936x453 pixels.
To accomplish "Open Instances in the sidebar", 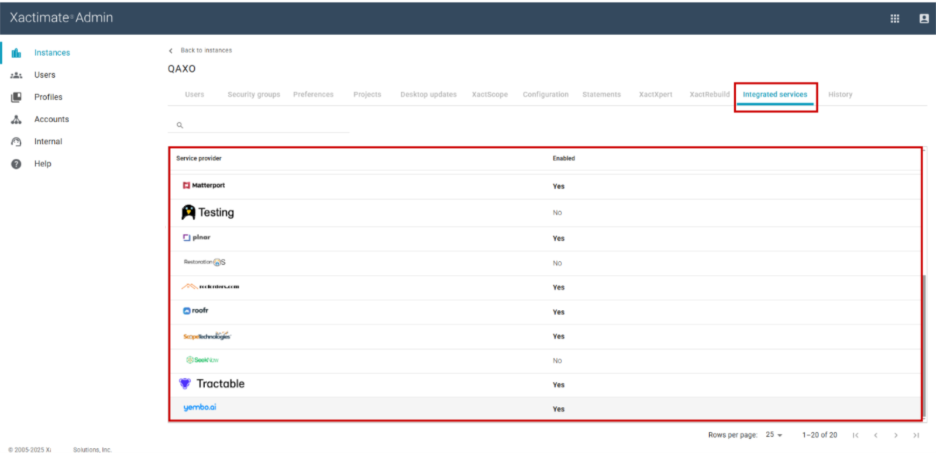I will [x=52, y=53].
